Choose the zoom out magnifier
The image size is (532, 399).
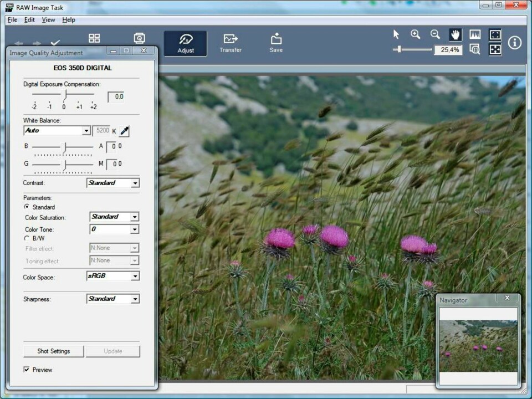tap(435, 34)
